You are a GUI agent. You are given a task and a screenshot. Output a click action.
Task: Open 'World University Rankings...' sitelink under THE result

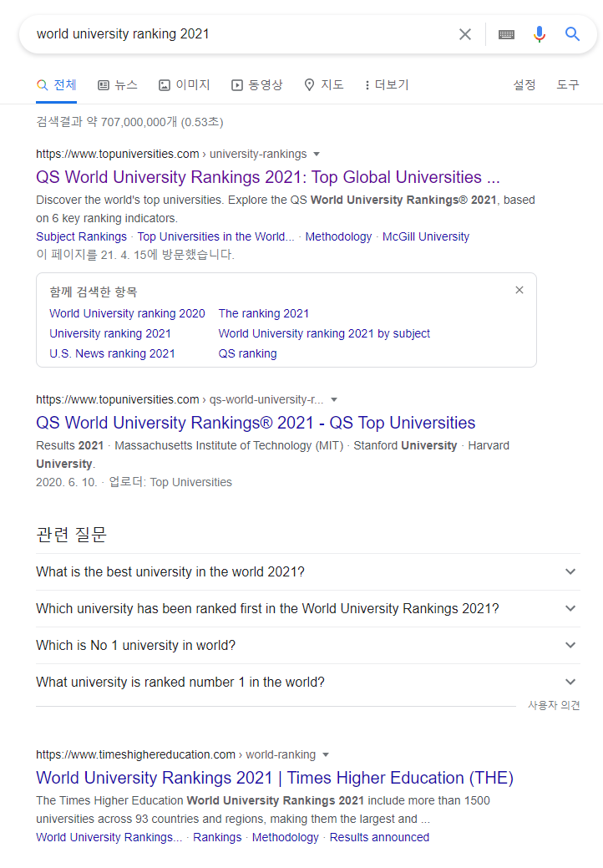(109, 838)
